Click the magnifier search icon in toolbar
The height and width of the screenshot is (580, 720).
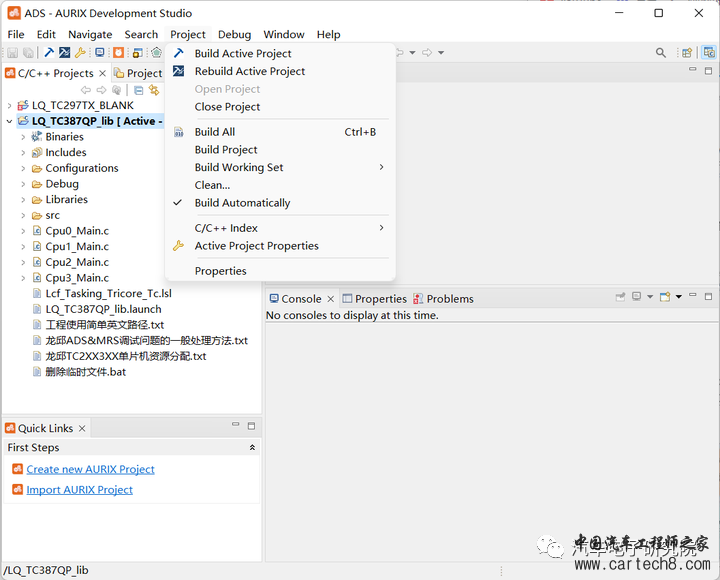(x=660, y=53)
